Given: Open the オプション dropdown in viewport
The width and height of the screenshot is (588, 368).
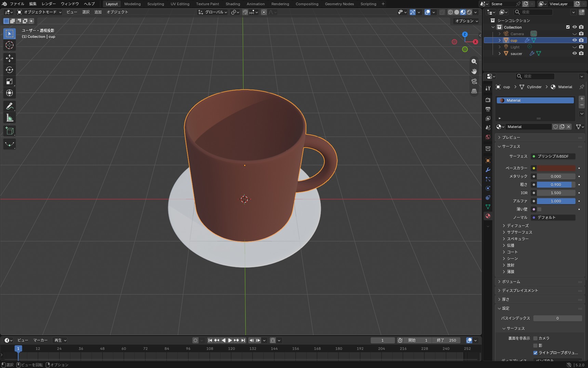Looking at the screenshot, I should point(466,21).
